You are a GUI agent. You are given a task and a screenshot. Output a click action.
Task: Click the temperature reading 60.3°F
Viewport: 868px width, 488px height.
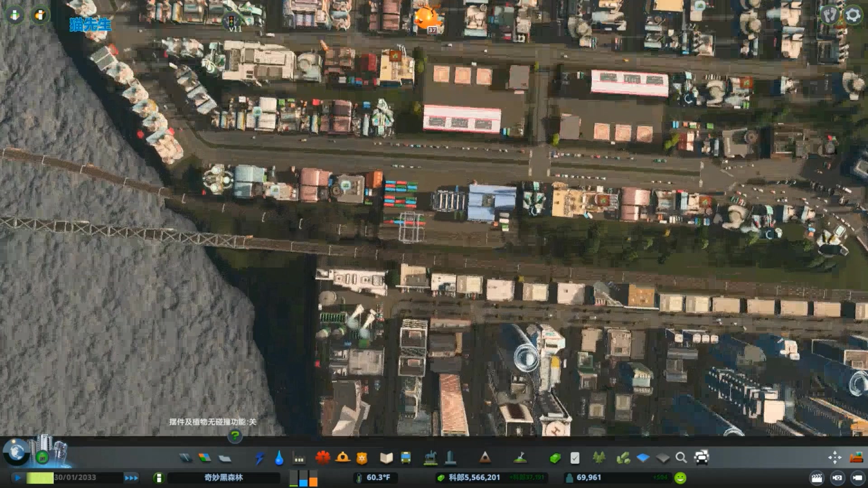pos(378,477)
